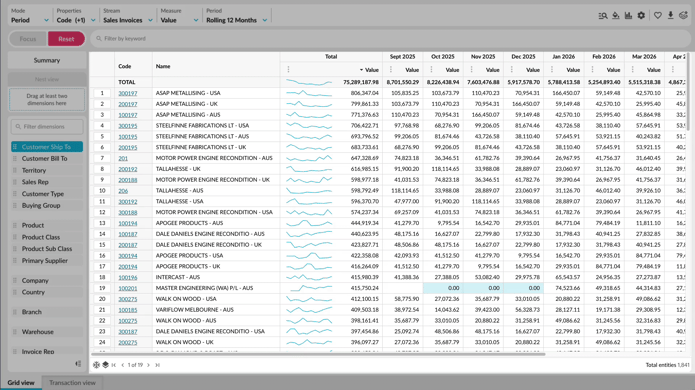The height and width of the screenshot is (390, 695).
Task: Open customer code link 100201
Action: [128, 288]
